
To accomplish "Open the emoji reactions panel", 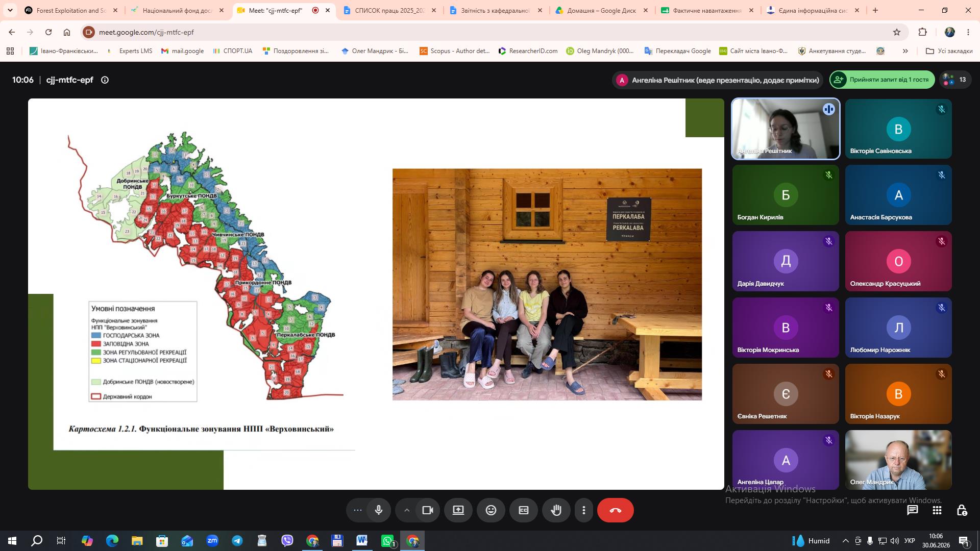I will point(491,510).
